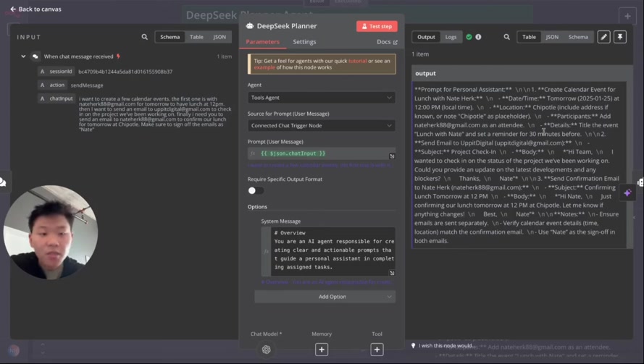644x364 pixels.
Task: Click the green success status icon
Action: (x=469, y=37)
